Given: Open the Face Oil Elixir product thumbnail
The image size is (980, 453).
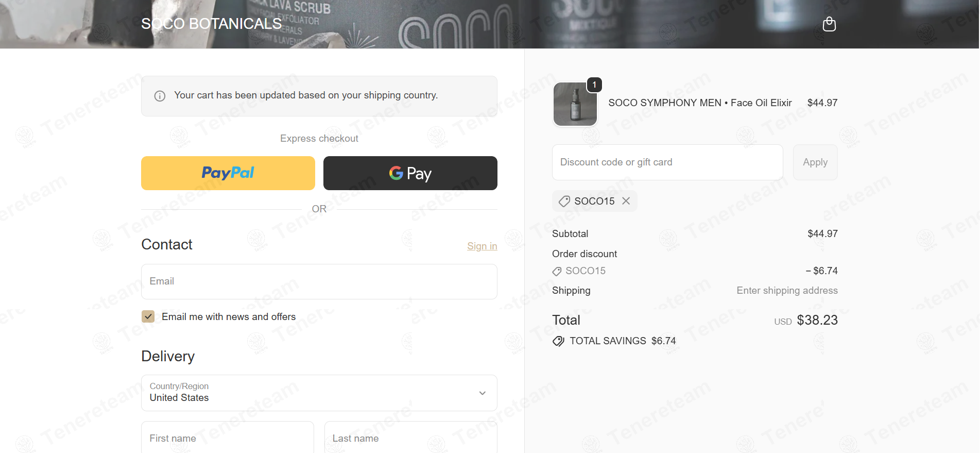Looking at the screenshot, I should (575, 104).
